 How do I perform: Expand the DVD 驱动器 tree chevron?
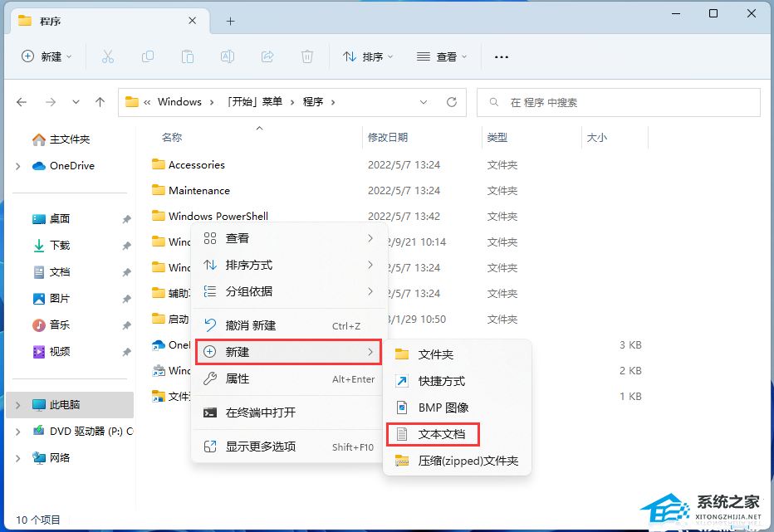click(18, 432)
